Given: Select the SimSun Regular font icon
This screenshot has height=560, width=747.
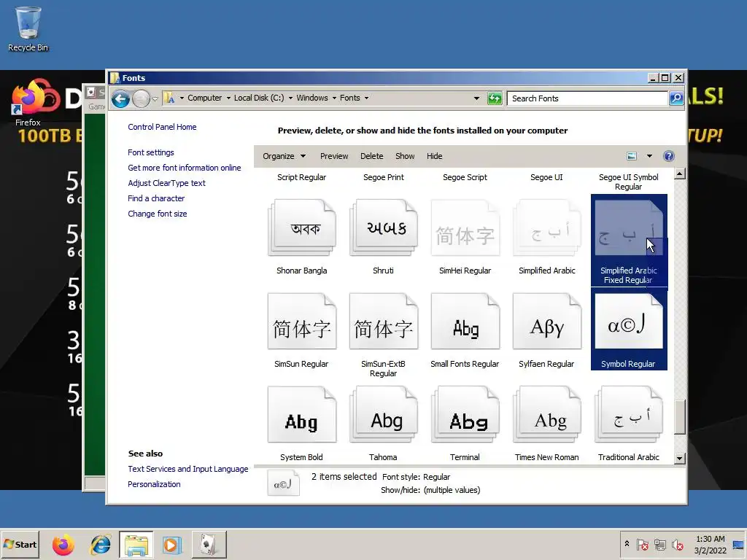Looking at the screenshot, I should (302, 322).
